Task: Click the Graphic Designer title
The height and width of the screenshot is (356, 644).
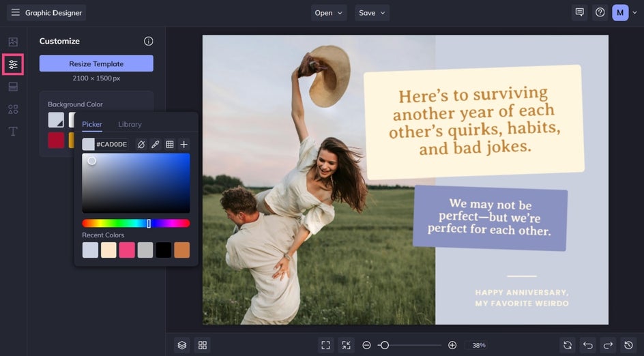Action: 53,13
